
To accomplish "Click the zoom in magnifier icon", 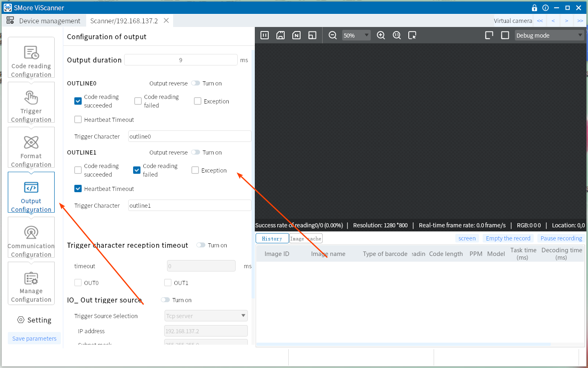I will tap(381, 35).
